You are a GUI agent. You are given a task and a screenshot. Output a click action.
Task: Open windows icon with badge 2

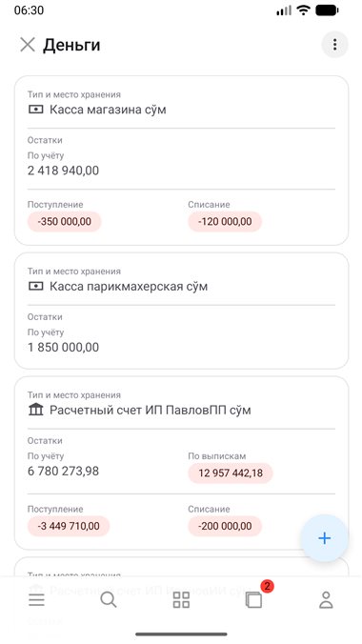pos(253,600)
